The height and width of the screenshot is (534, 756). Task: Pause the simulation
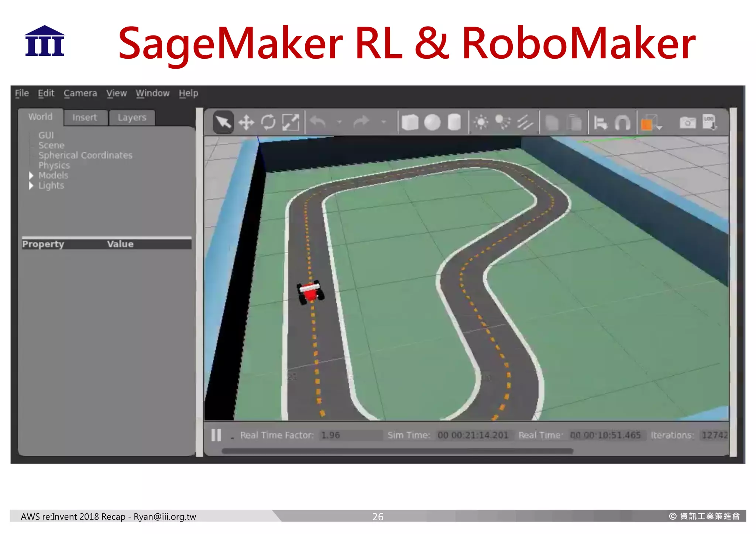tap(216, 435)
